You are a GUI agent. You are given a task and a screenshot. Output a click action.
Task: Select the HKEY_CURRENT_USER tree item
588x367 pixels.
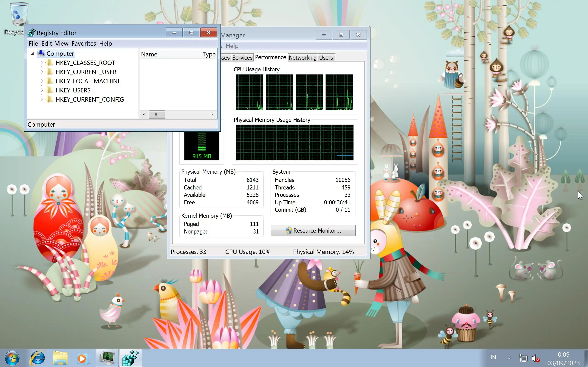coord(86,72)
